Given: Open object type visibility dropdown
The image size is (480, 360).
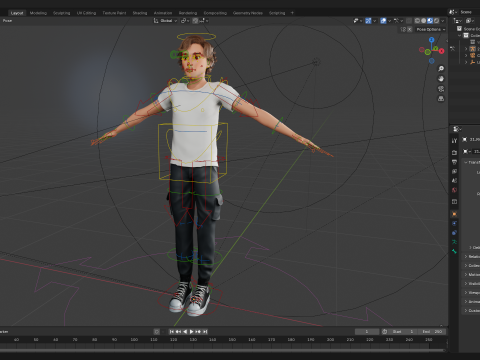Looking at the screenshot, I should pos(358,21).
